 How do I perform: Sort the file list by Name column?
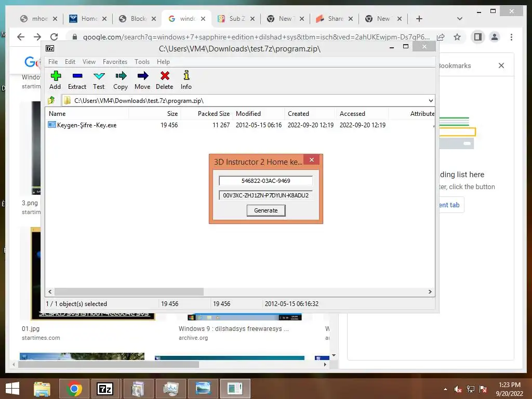tap(87, 114)
